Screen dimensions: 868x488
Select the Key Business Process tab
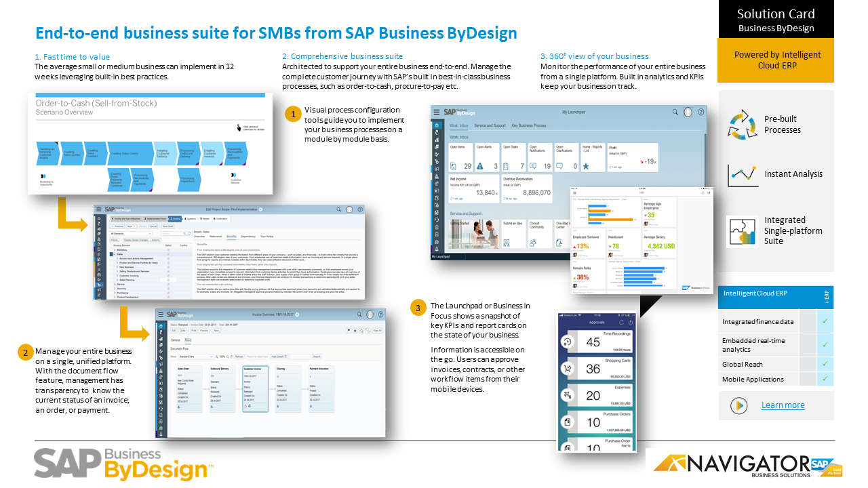[528, 126]
